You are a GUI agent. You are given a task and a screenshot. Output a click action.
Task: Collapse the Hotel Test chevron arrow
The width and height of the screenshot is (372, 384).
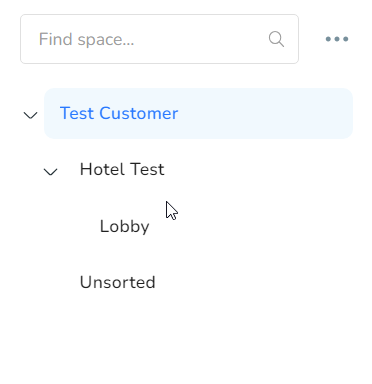pos(50,172)
